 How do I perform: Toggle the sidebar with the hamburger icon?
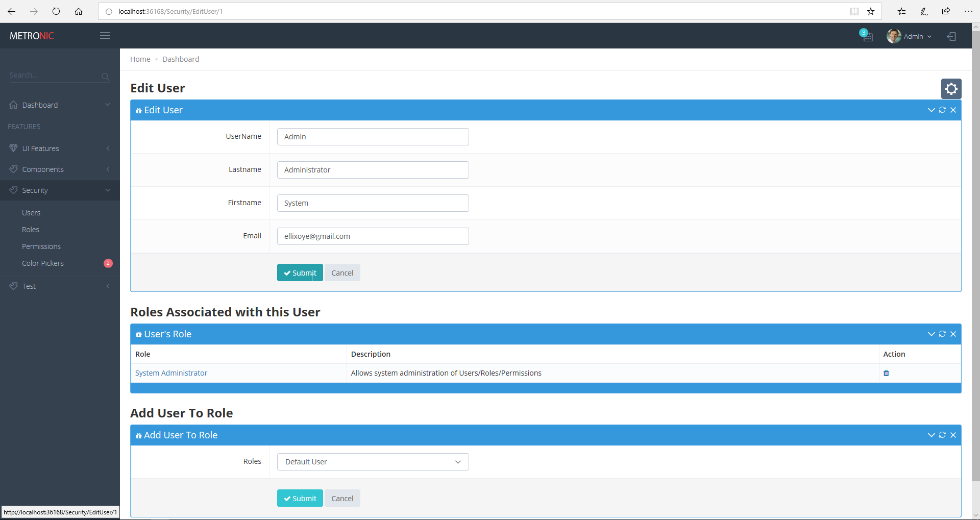click(x=105, y=35)
